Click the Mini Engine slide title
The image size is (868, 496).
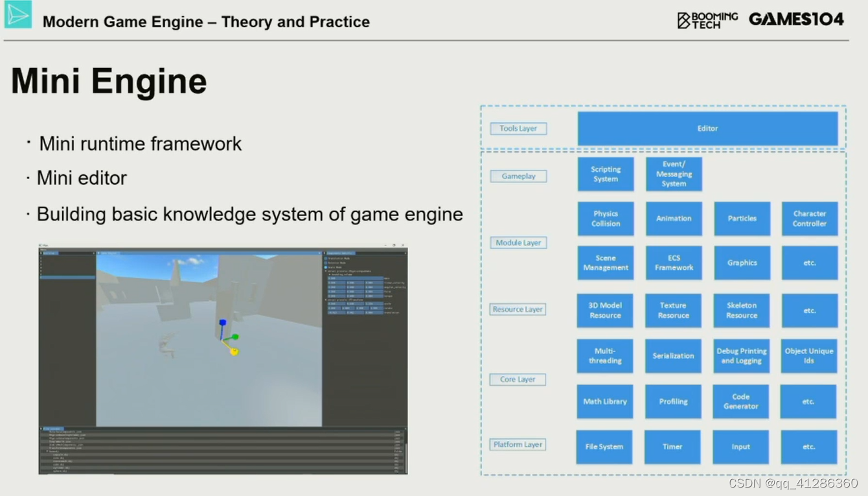[x=109, y=82]
